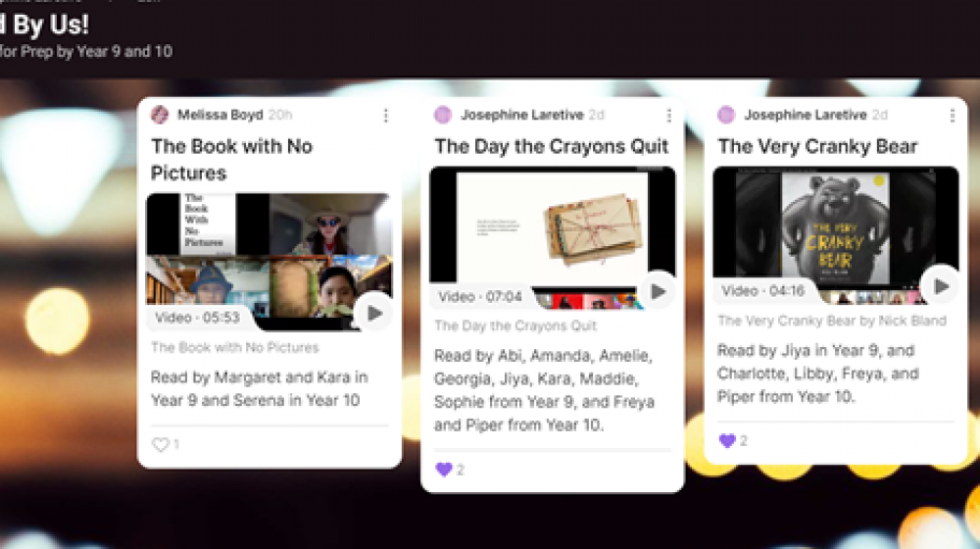Like The Book with No Pictures post
The image size is (980, 549).
161,444
